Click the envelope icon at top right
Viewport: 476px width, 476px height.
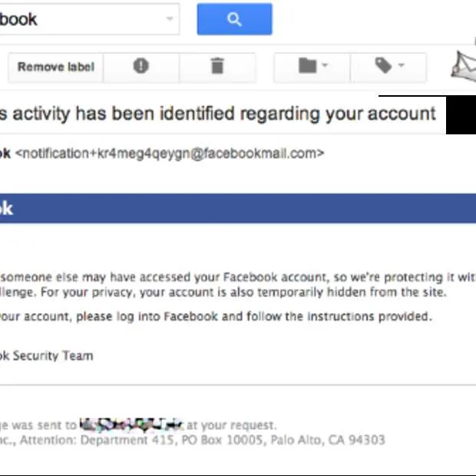pos(463,67)
